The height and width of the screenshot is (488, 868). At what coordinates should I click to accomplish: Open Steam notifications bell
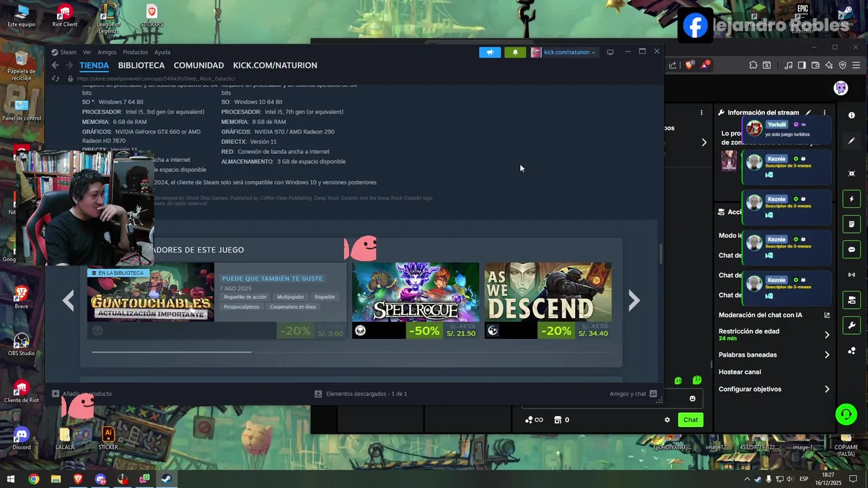point(515,52)
